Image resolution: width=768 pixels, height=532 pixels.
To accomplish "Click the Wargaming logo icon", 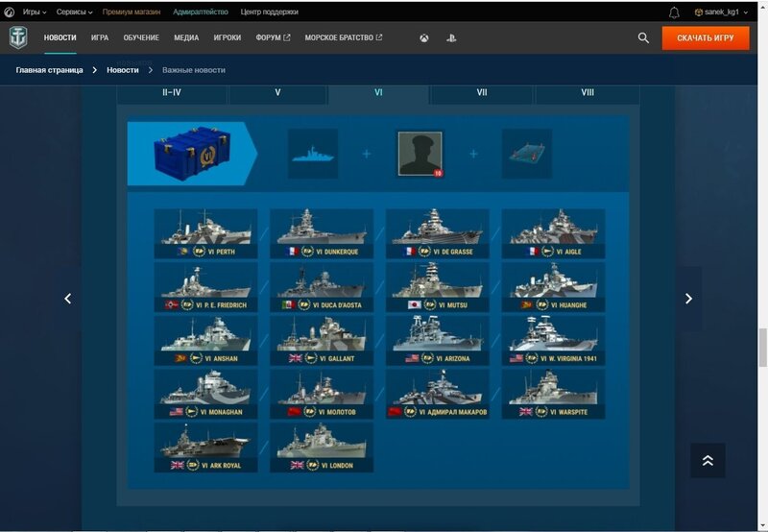I will [9, 12].
